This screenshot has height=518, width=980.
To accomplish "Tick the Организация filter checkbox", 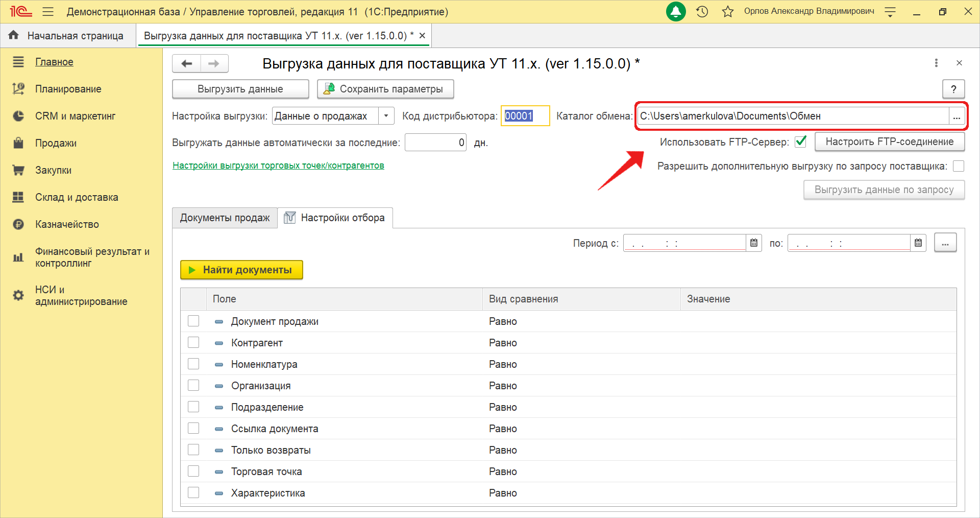I will (193, 385).
